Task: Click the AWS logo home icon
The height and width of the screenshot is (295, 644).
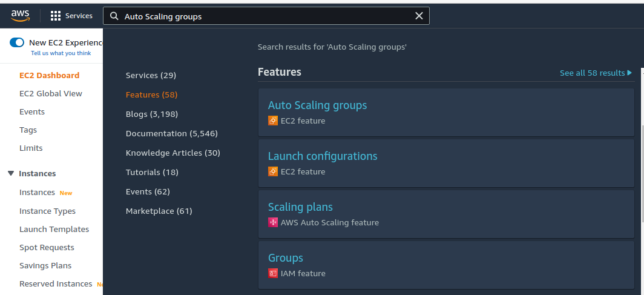Action: coord(20,16)
